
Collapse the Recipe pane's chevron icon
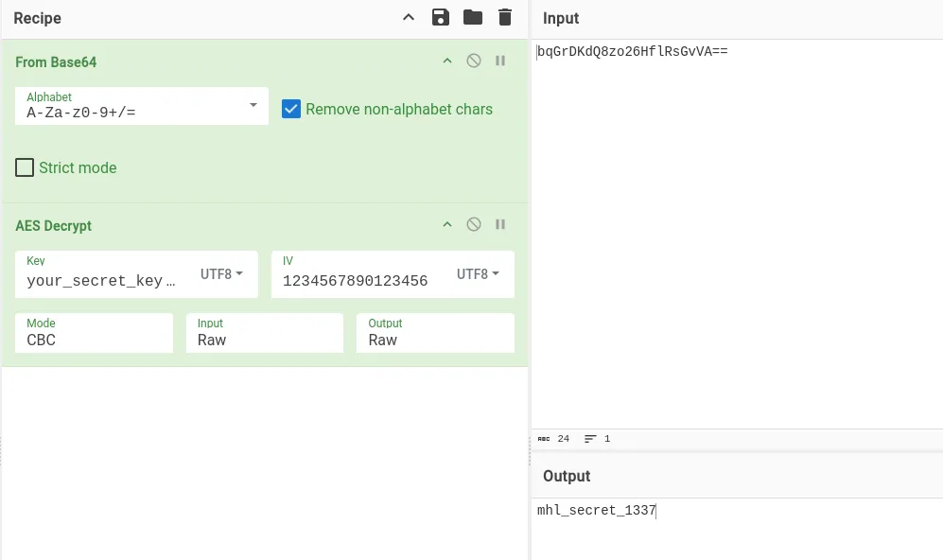click(409, 17)
